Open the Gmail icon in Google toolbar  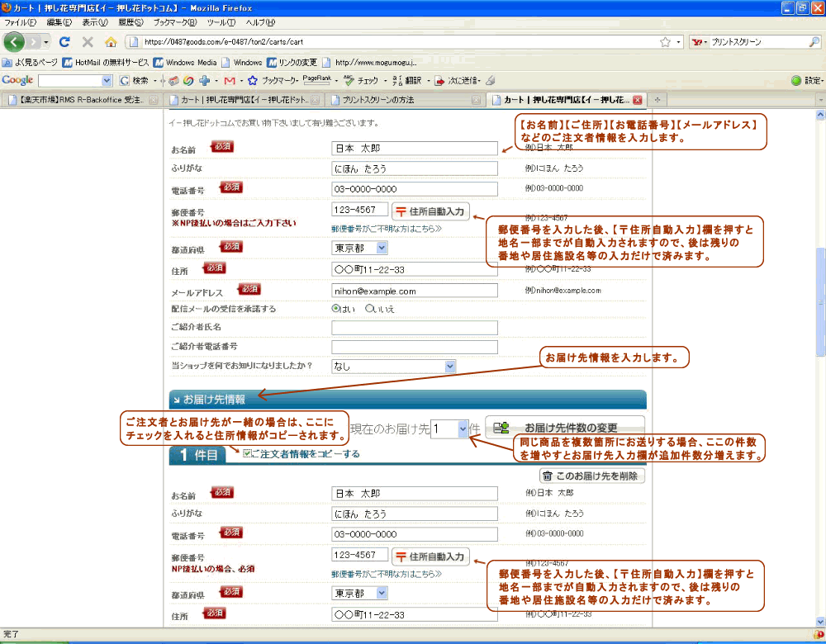pyautogui.click(x=229, y=80)
